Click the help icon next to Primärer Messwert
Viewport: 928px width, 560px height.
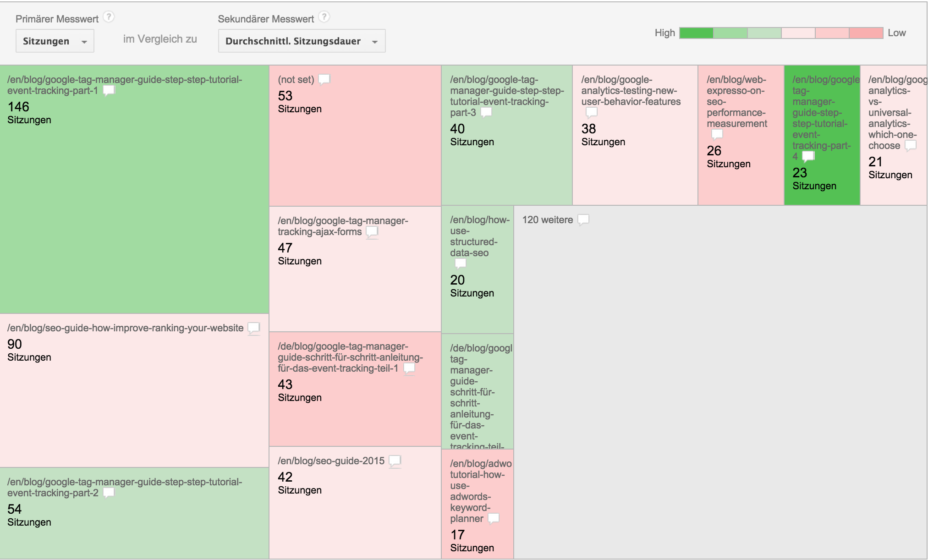(x=108, y=17)
